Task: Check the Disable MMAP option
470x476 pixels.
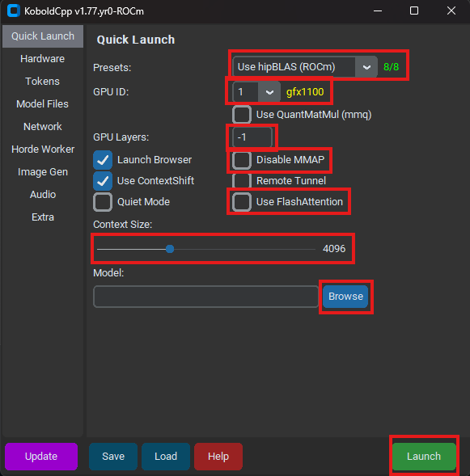Action: pyautogui.click(x=242, y=160)
